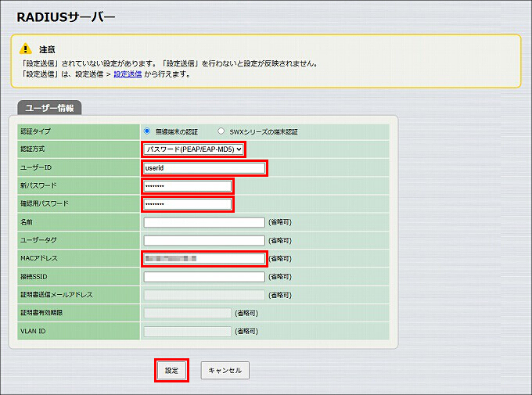Click the 設定 button

coord(171,370)
